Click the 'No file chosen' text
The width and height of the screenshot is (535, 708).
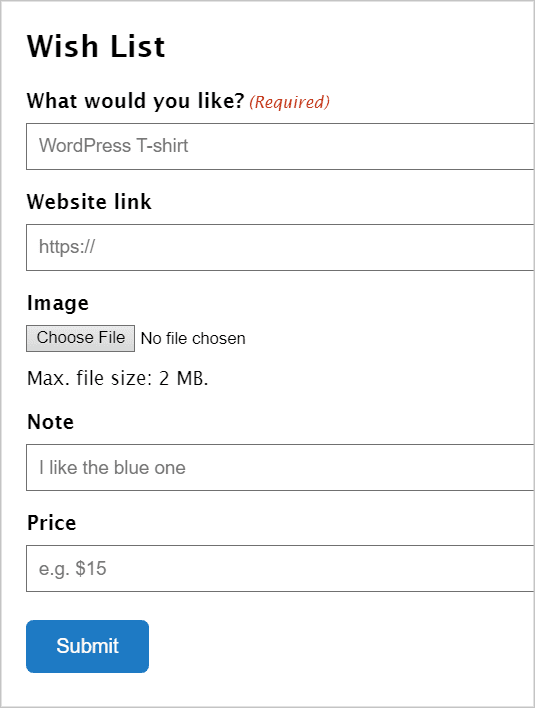coord(193,338)
